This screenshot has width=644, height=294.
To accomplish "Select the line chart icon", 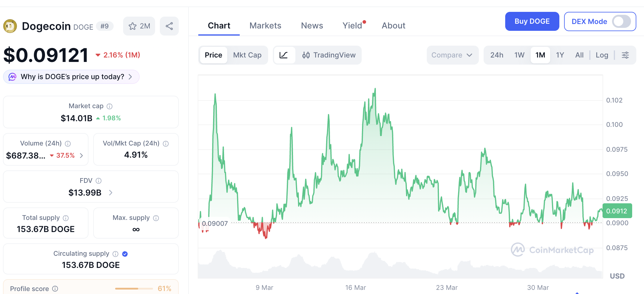I will pyautogui.click(x=284, y=55).
